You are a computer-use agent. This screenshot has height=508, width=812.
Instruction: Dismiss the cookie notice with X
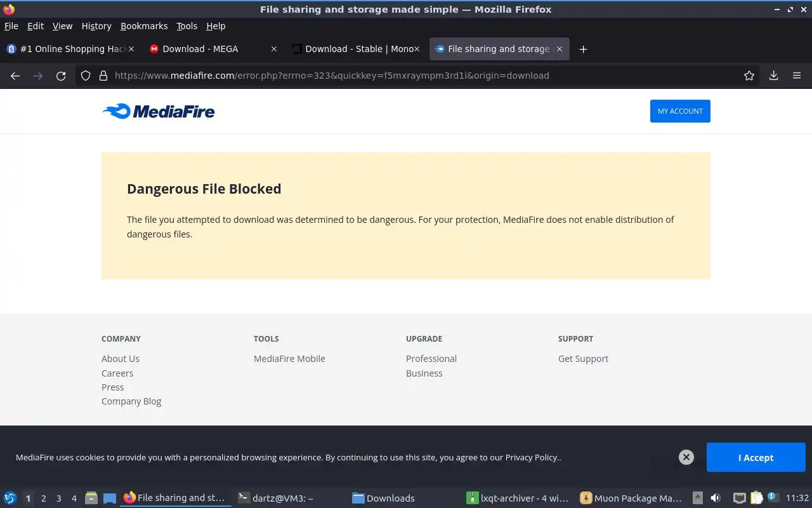click(686, 457)
